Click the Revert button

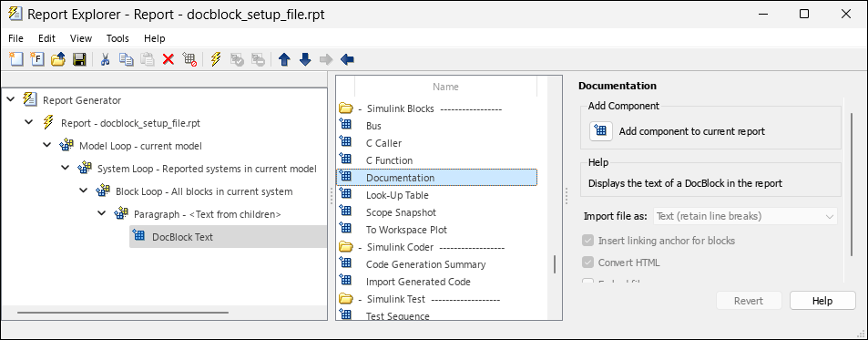(x=749, y=301)
